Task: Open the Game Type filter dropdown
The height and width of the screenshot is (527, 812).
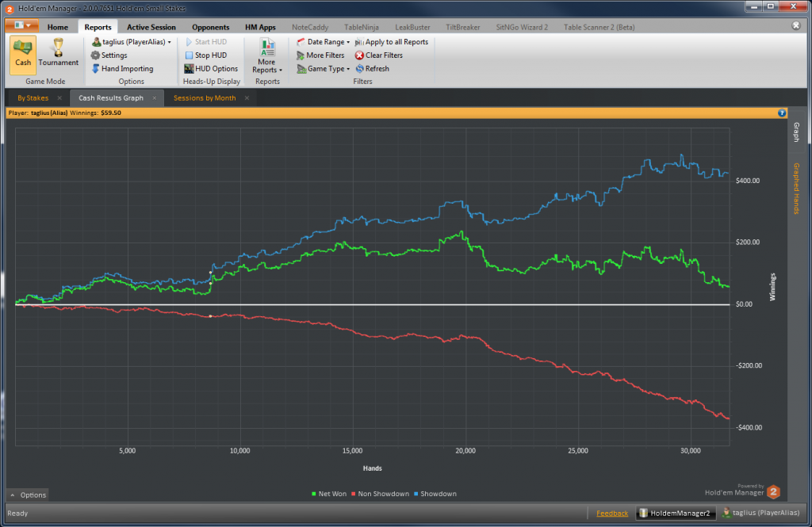Action: tap(324, 69)
